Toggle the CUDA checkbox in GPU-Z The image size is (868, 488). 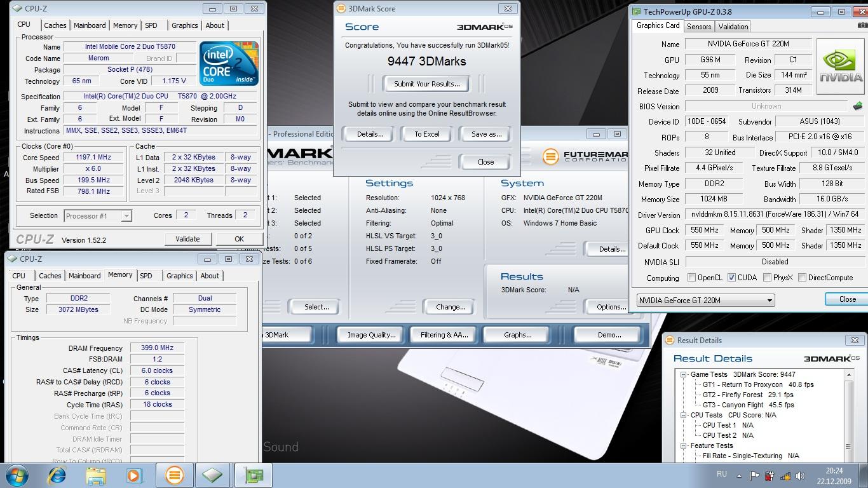pyautogui.click(x=732, y=278)
